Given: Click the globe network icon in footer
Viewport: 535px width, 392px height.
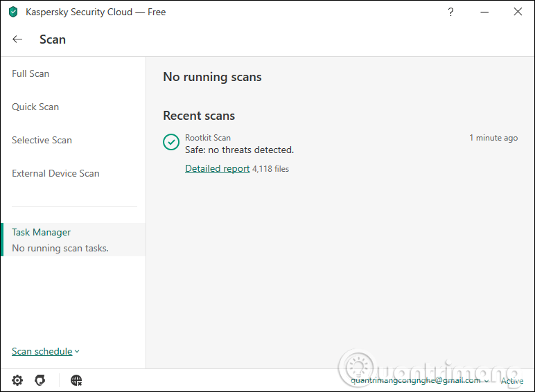Looking at the screenshot, I should (76, 380).
